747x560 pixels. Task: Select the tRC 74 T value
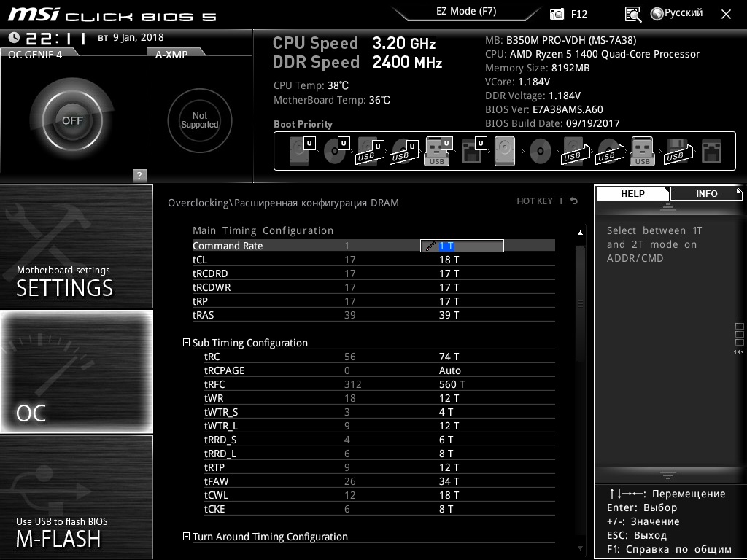449,356
